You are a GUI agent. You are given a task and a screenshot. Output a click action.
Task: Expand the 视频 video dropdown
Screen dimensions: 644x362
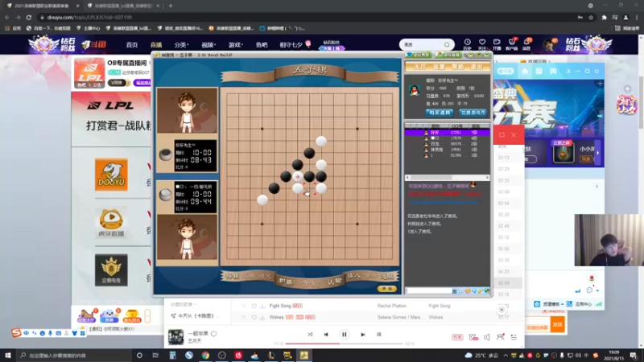pos(208,45)
